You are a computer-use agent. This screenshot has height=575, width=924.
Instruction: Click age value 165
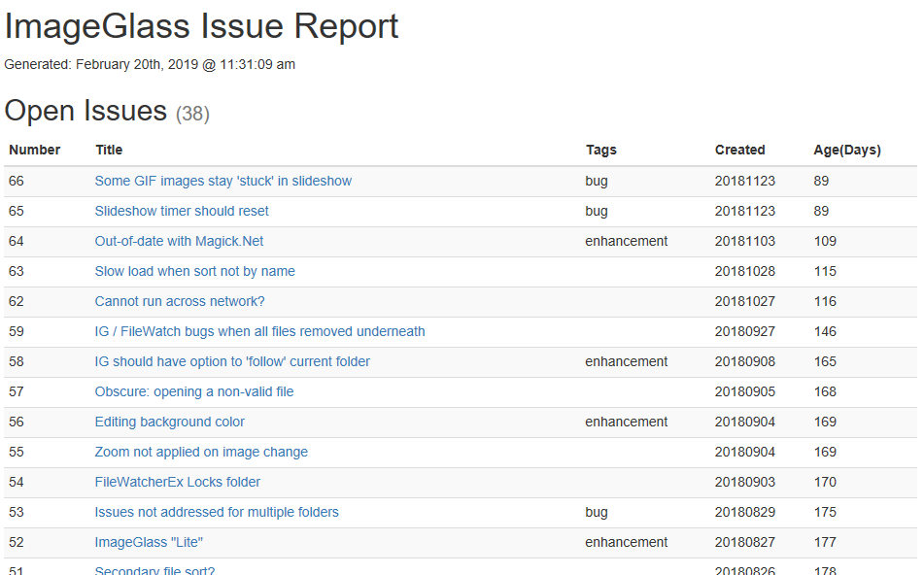(x=825, y=361)
